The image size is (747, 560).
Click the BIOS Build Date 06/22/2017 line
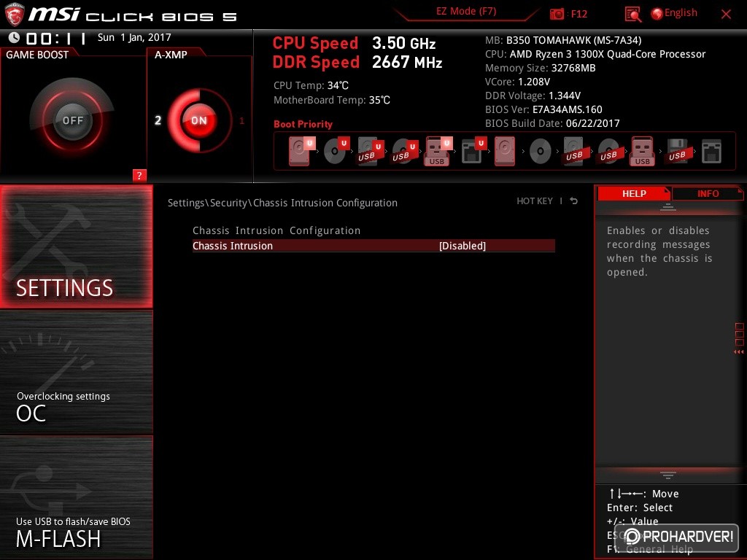tap(552, 123)
